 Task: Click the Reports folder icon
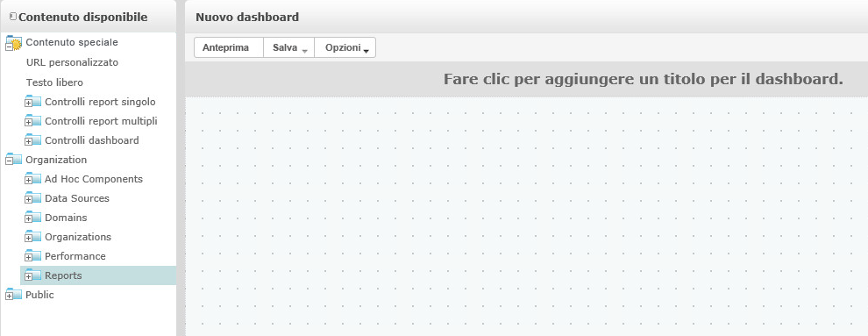33,275
